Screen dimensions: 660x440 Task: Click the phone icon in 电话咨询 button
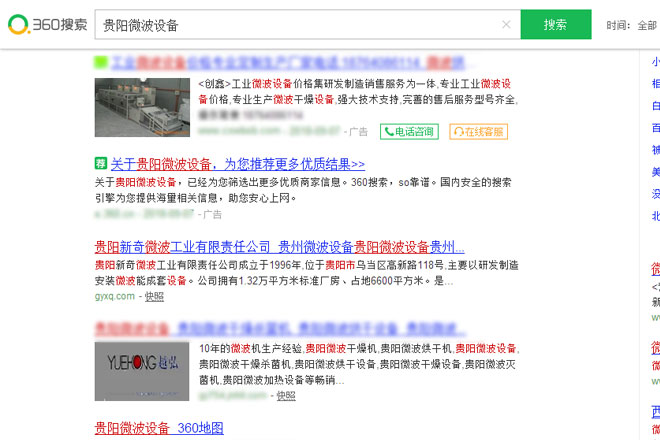[389, 131]
